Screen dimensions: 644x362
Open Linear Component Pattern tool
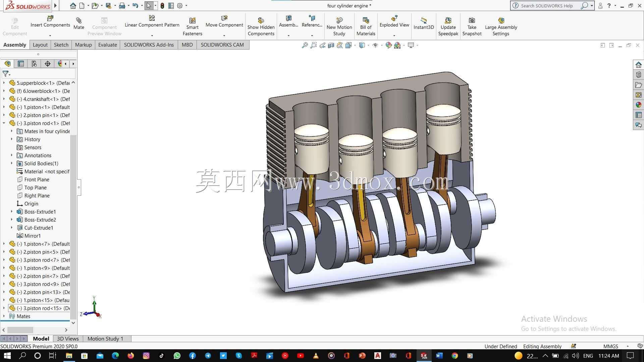point(152,21)
